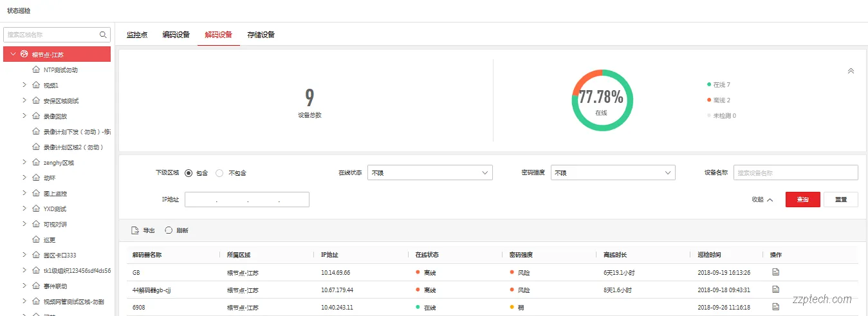Click the IP cell 10.14.69.66
Screen dimensions: 868x316
(x=336, y=273)
